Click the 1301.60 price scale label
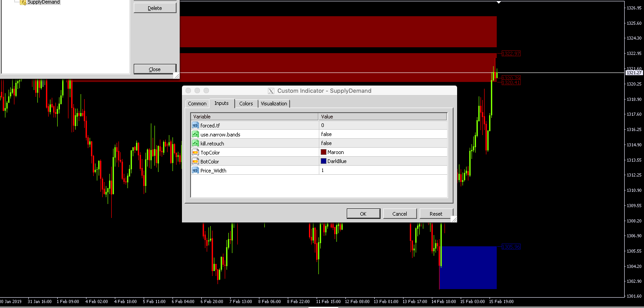The height and width of the screenshot is (308, 644). coord(634,296)
